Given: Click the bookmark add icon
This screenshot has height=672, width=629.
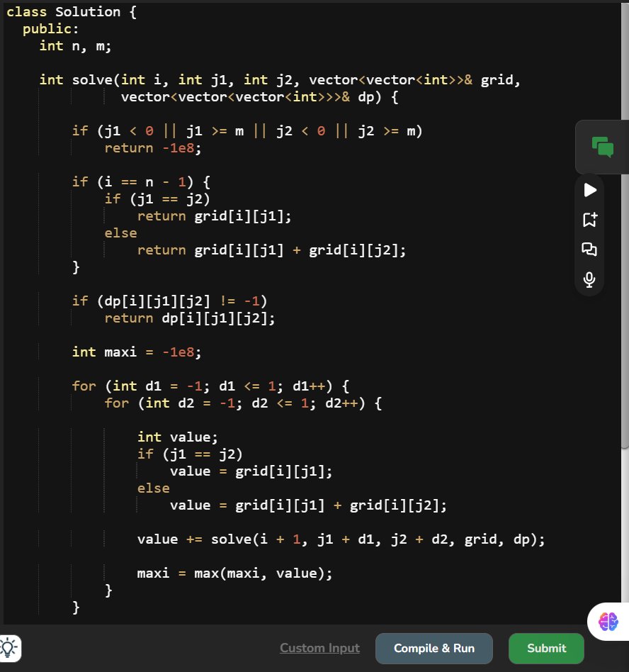Looking at the screenshot, I should coord(590,220).
